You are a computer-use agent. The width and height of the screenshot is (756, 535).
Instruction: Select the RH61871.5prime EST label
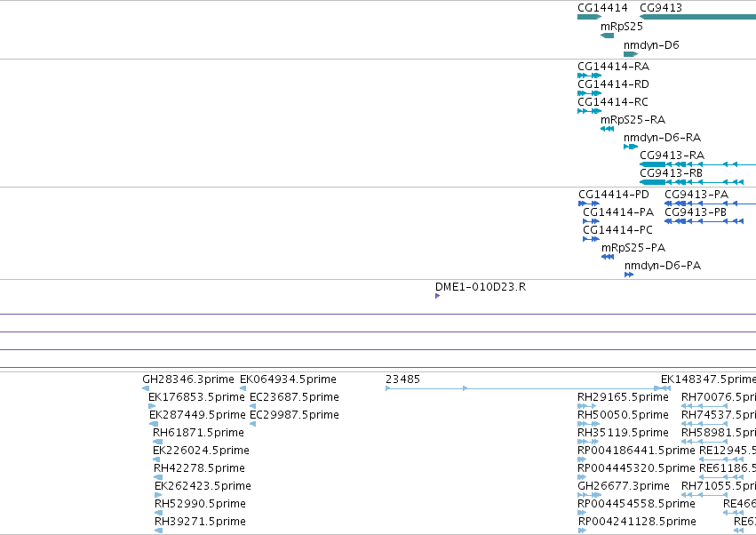point(199,433)
